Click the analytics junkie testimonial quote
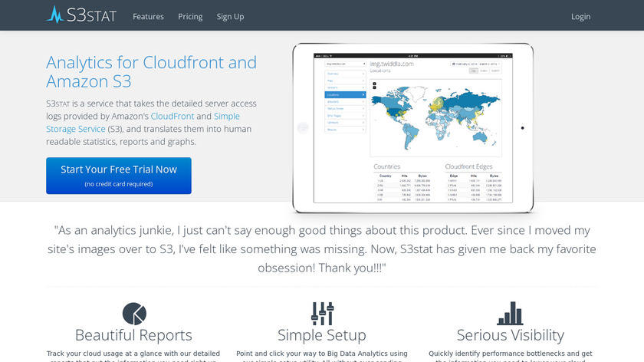The height and width of the screenshot is (362, 644). click(x=321, y=249)
